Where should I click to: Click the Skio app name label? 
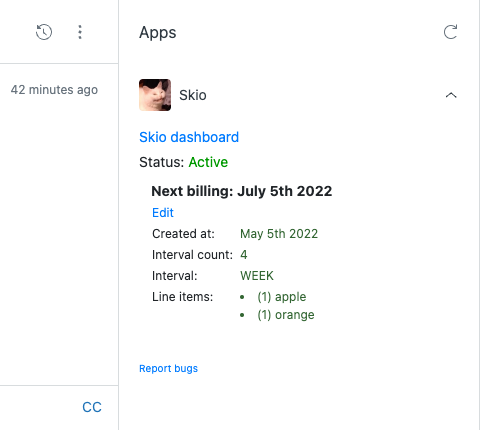pos(193,95)
